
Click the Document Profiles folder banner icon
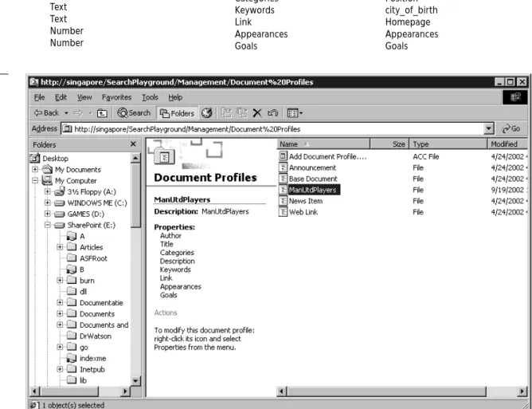click(x=164, y=156)
